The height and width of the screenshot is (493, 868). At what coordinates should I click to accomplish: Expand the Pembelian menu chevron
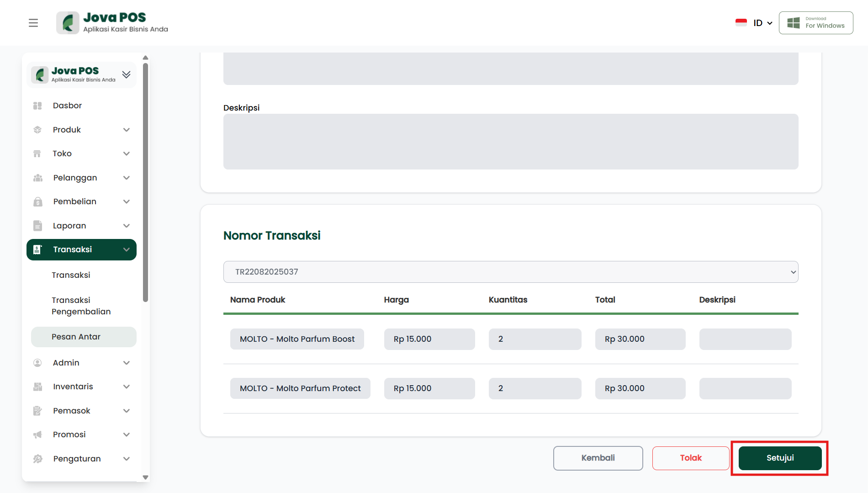[x=127, y=201]
